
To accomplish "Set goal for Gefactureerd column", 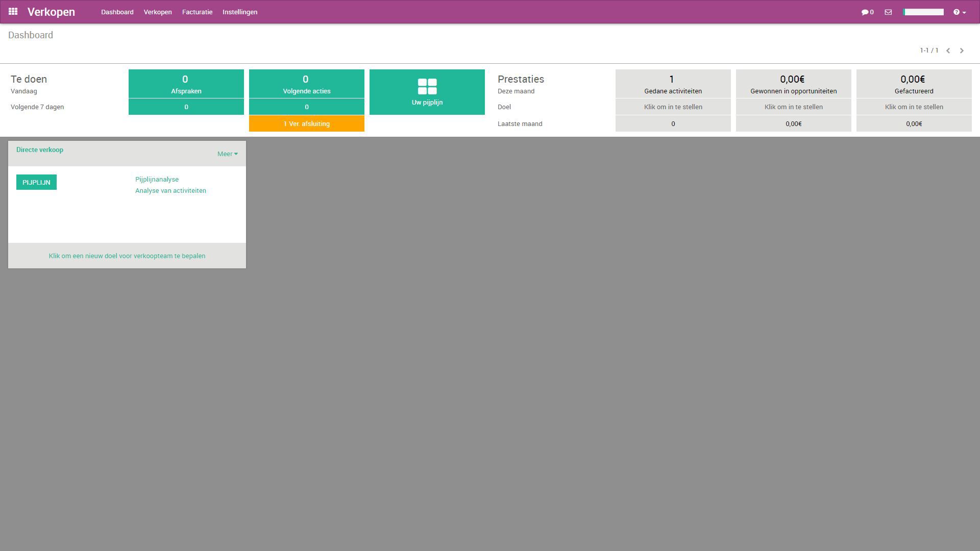I will pyautogui.click(x=914, y=107).
